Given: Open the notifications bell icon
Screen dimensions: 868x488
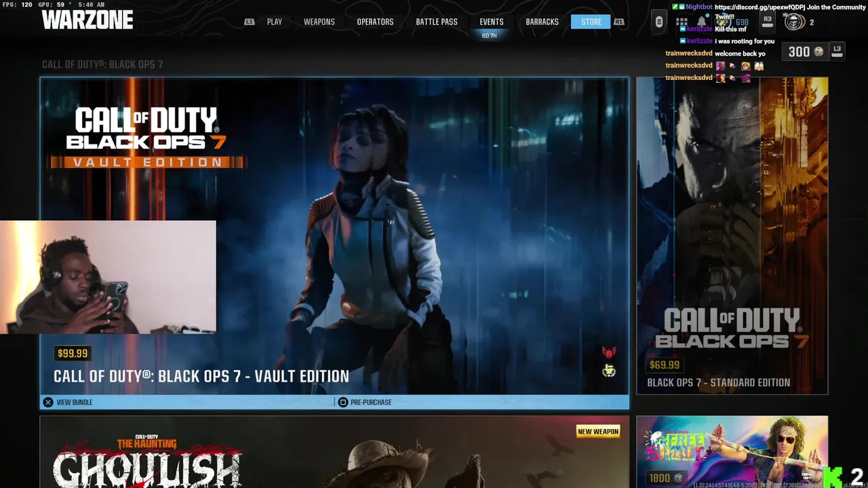Looking at the screenshot, I should pyautogui.click(x=701, y=22).
